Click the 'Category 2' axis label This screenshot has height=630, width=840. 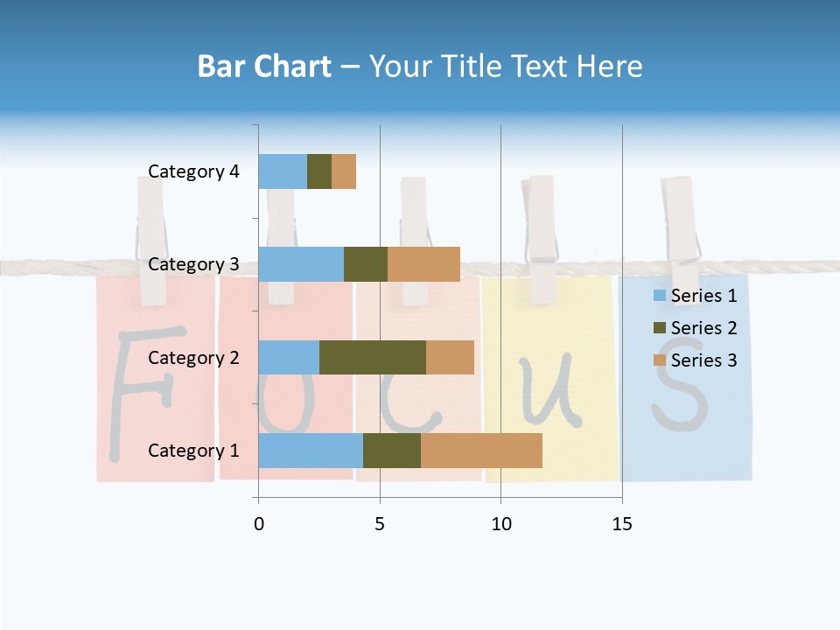pos(193,358)
